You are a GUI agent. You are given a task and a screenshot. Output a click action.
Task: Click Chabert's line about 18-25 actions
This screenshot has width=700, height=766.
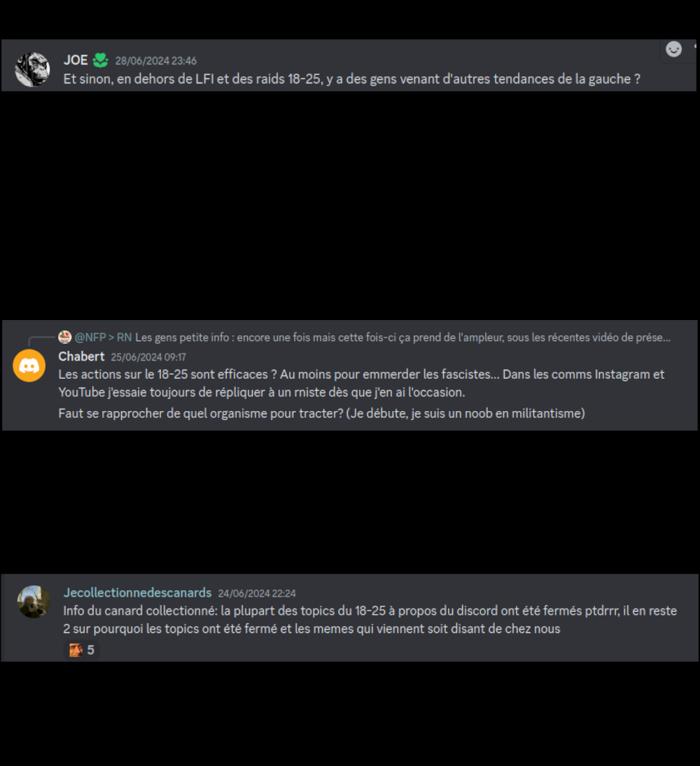tap(361, 384)
